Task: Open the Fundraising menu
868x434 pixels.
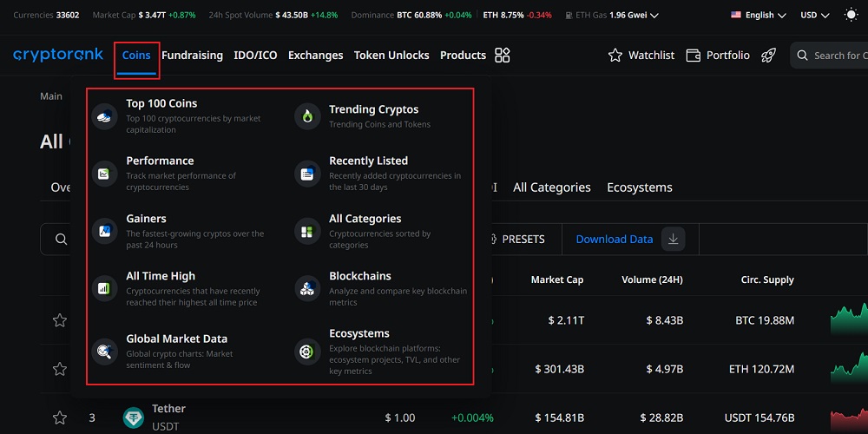Action: pyautogui.click(x=192, y=56)
